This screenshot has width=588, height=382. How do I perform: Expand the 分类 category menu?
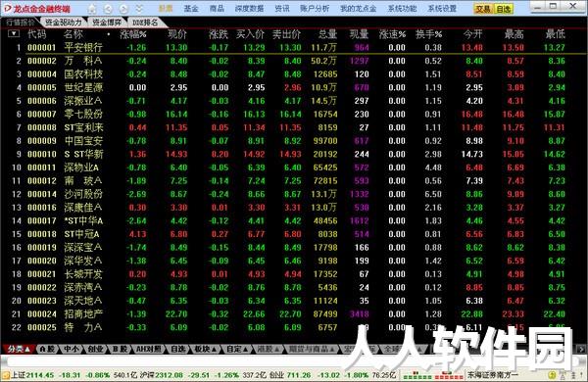point(19,349)
